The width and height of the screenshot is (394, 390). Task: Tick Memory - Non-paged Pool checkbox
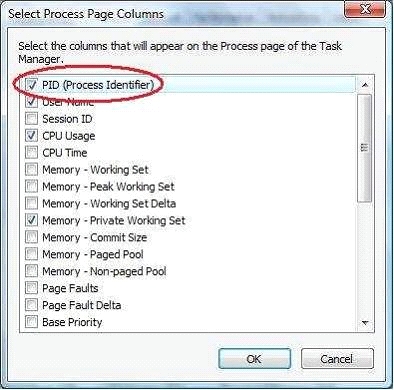[32, 271]
